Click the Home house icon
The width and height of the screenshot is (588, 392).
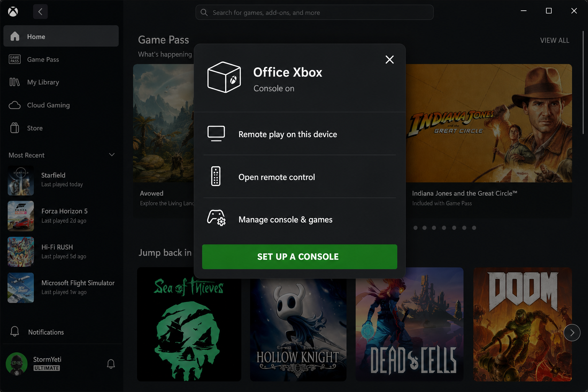point(15,36)
